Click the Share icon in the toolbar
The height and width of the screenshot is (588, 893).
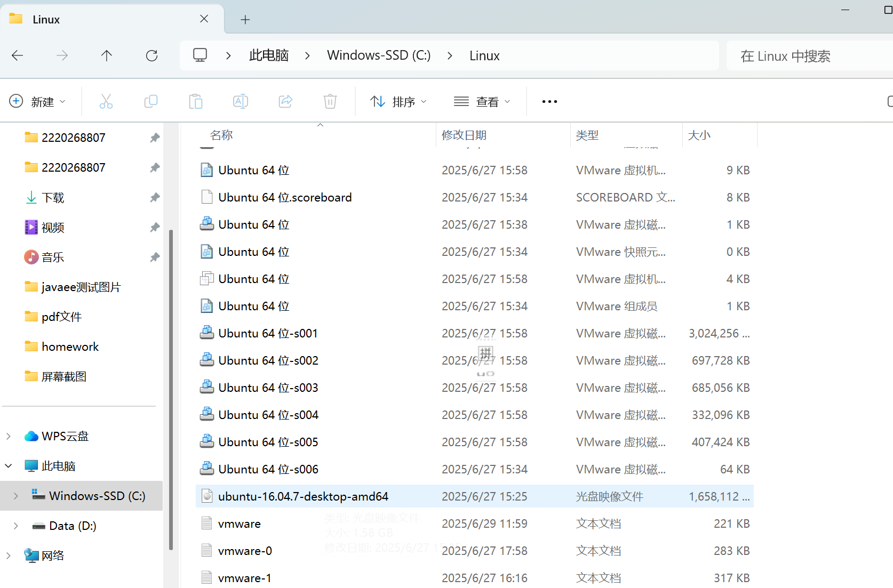(x=285, y=101)
